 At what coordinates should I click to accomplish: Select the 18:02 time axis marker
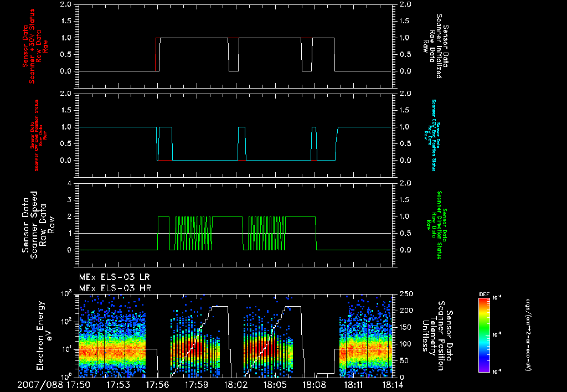pos(236,385)
